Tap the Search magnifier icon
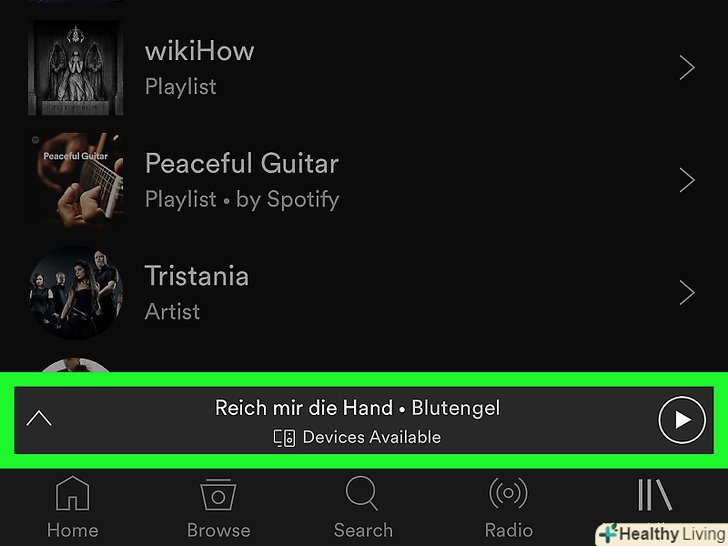 (x=362, y=493)
